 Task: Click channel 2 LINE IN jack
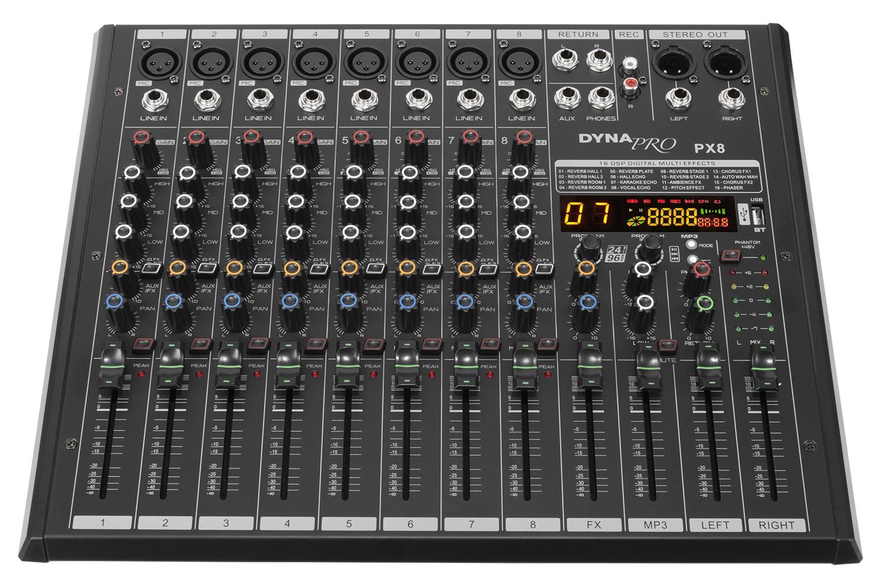(207, 100)
